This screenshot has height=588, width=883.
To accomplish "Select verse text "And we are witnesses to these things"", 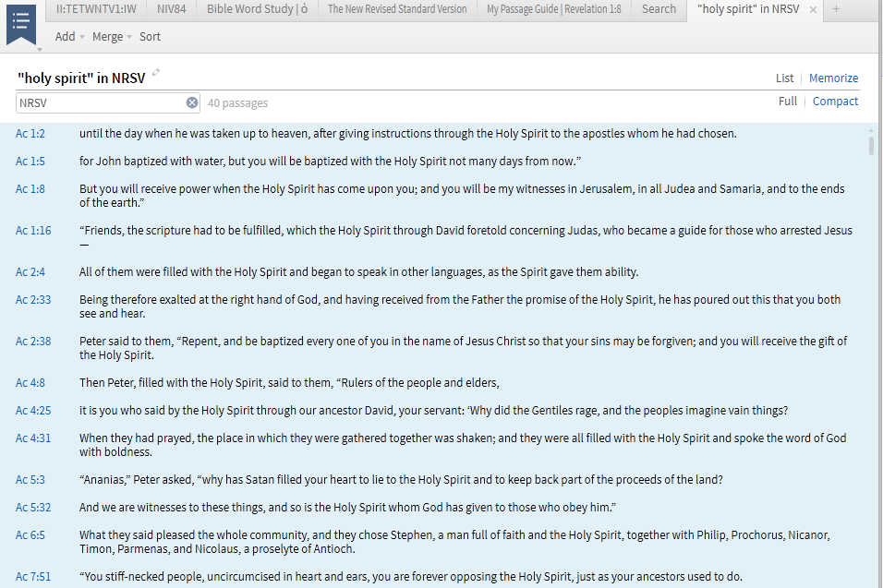I will pyautogui.click(x=173, y=507).
